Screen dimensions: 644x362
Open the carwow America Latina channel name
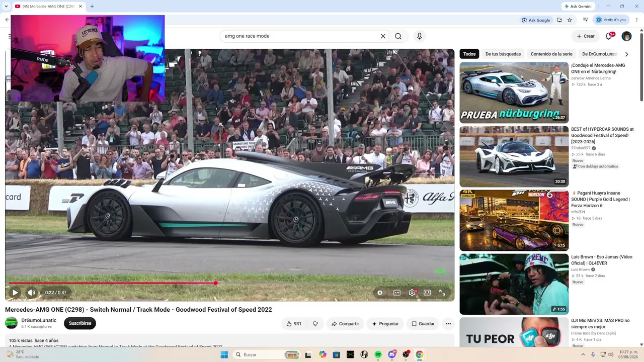591,78
